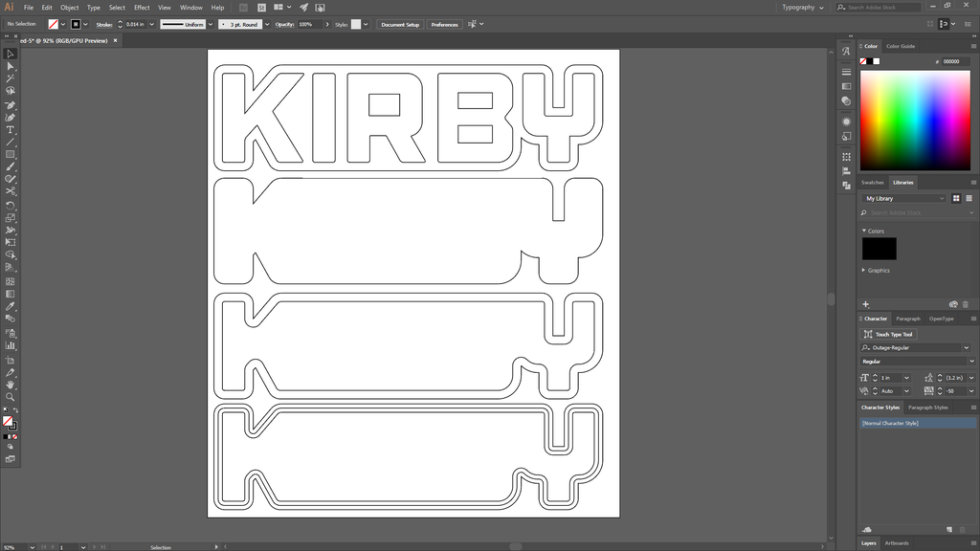
Task: Select the Type tool in the toolbar
Action: point(11,129)
